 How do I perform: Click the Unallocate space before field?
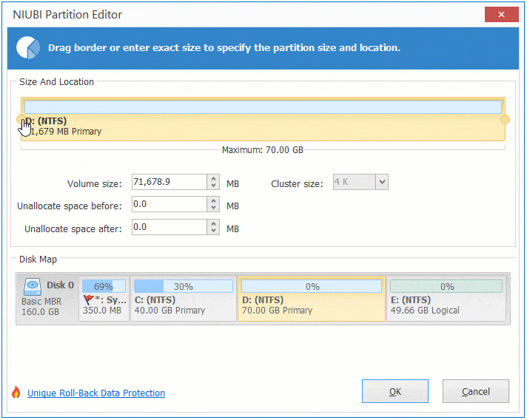click(x=169, y=205)
